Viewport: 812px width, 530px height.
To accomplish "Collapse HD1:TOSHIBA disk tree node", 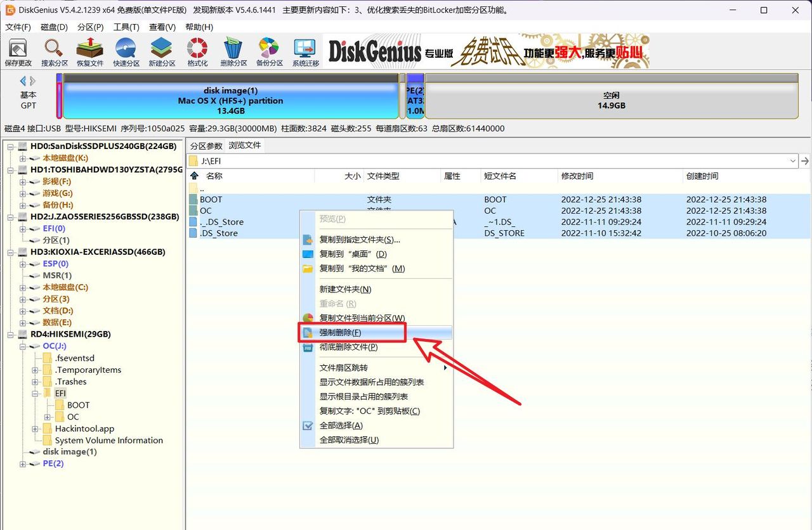I will [10, 170].
